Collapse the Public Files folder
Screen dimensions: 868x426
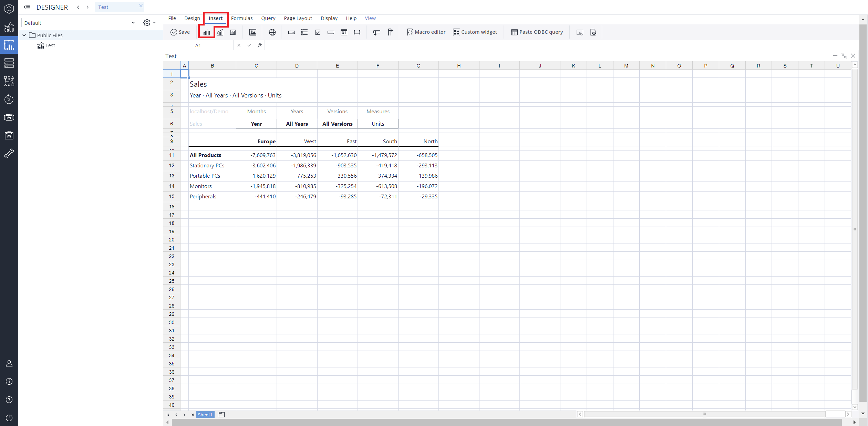click(24, 35)
